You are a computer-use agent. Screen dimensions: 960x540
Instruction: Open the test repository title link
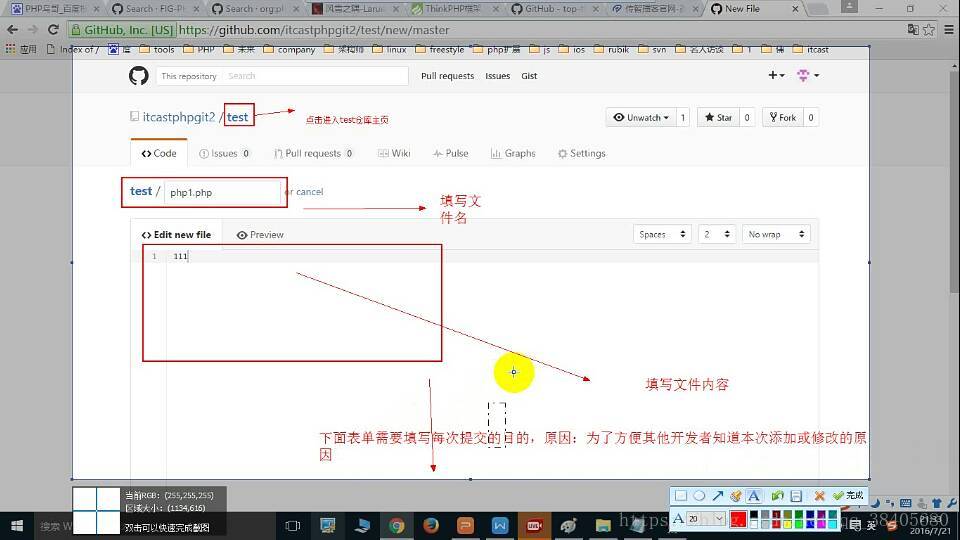[238, 117]
